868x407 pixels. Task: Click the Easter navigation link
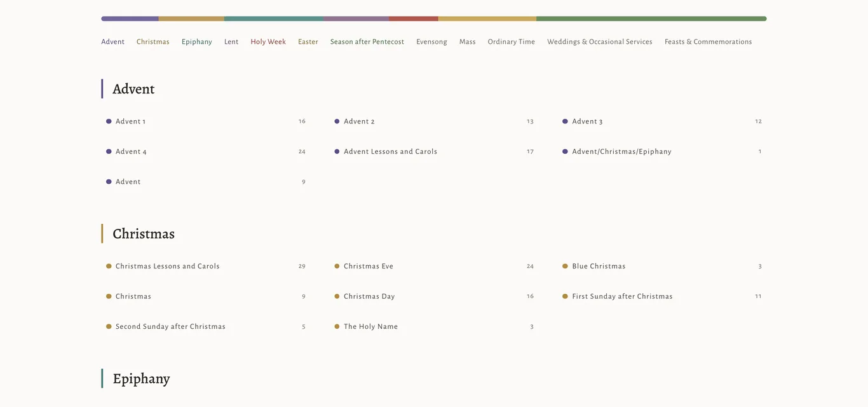[308, 41]
